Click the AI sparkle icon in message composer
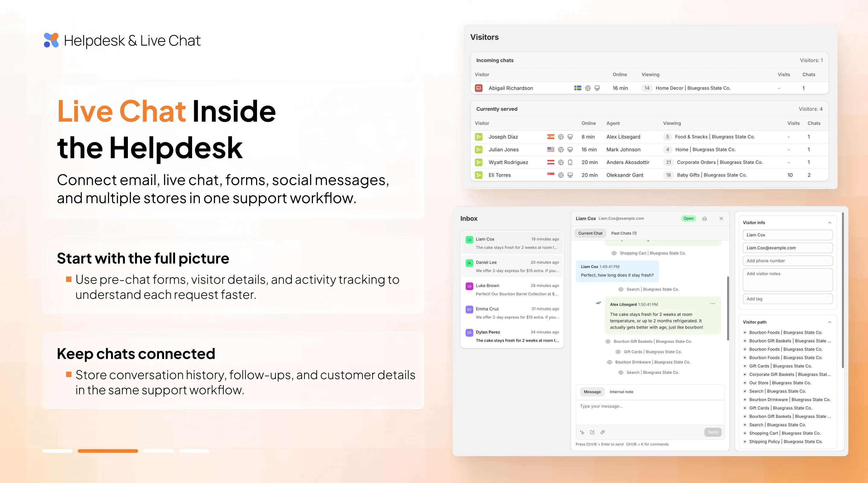This screenshot has width=868, height=483. (x=582, y=432)
